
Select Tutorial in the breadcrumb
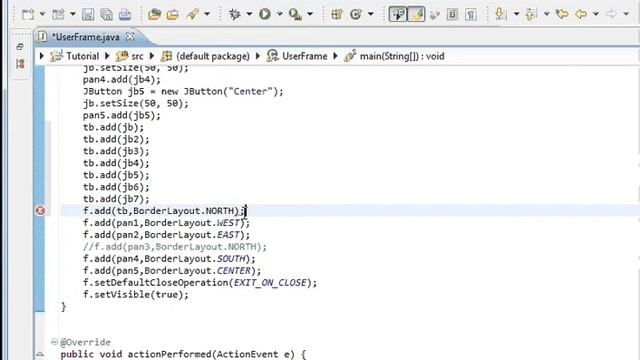82,56
